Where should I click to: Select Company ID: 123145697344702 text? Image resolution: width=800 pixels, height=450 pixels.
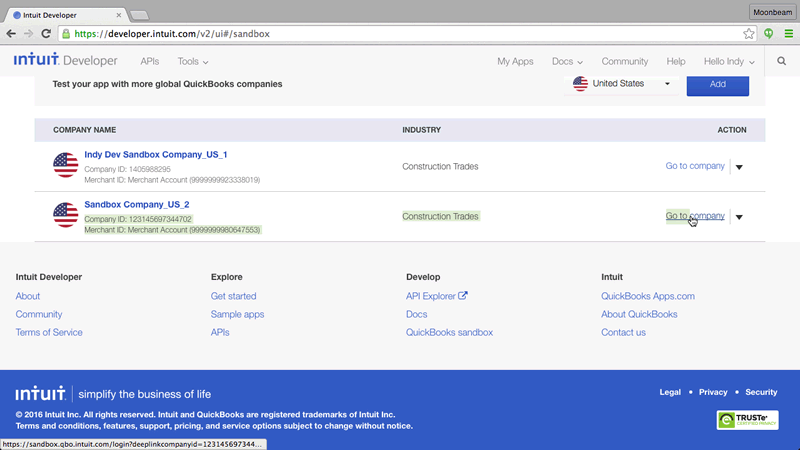pos(138,219)
